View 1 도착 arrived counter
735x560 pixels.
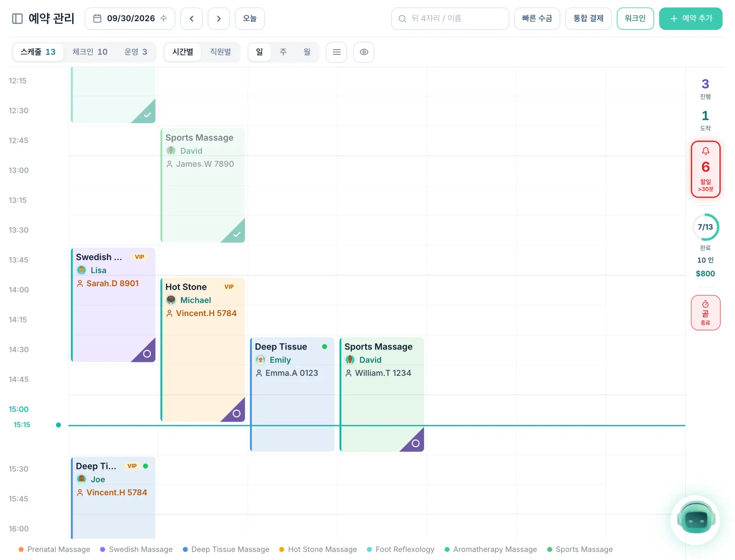(x=705, y=120)
